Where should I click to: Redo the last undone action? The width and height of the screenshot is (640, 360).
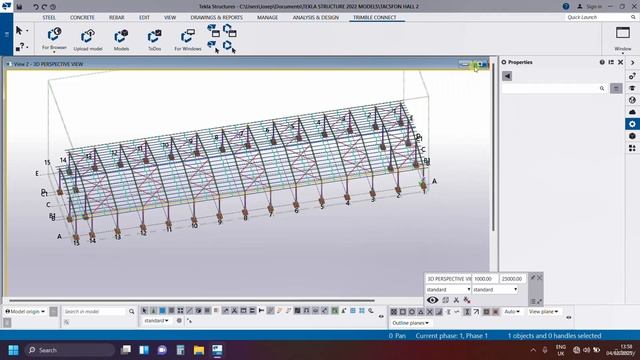[x=44, y=7]
